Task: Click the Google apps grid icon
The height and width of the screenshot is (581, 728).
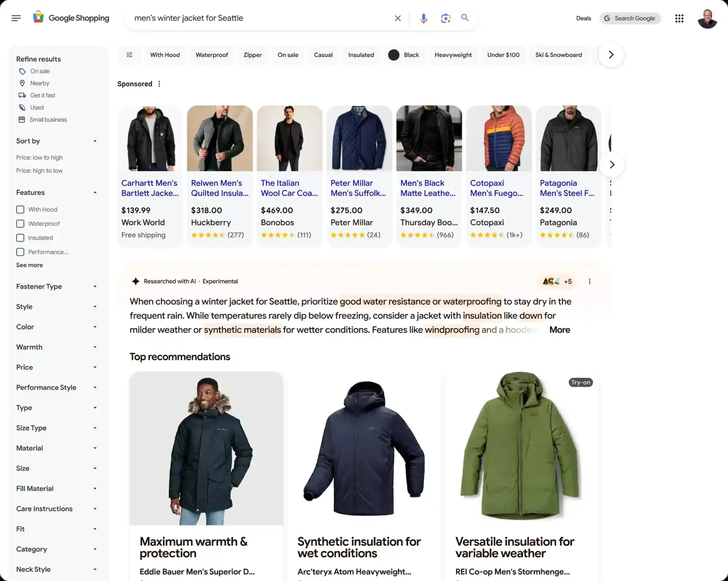Action: click(x=679, y=18)
